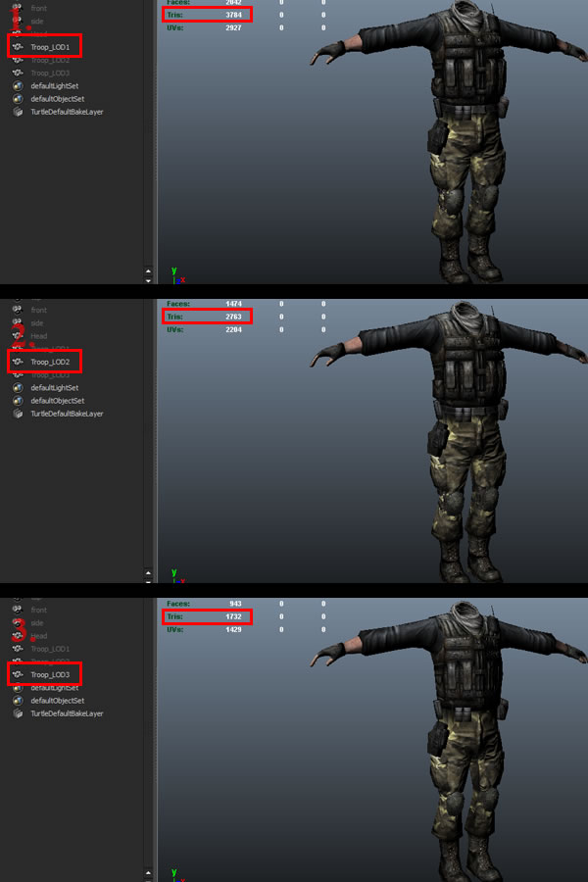Image resolution: width=588 pixels, height=882 pixels.
Task: Click the front camera icon in the Tris 2763 outliner
Action: (18, 310)
